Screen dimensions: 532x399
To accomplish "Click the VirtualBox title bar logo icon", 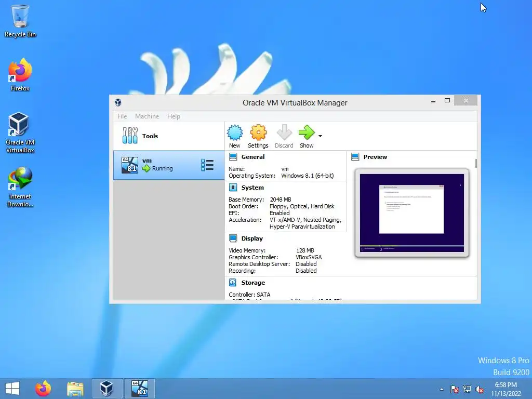I will [118, 102].
